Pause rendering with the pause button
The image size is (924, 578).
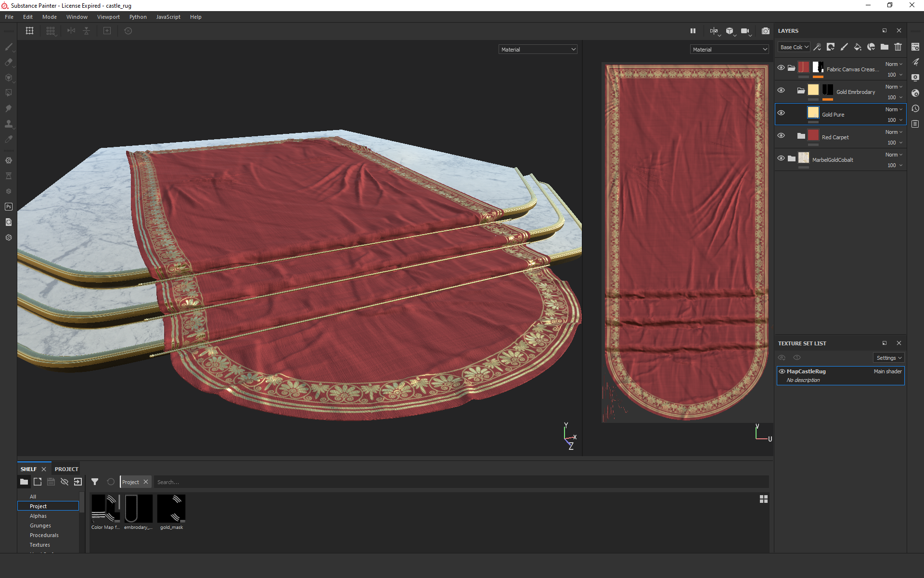pos(693,31)
